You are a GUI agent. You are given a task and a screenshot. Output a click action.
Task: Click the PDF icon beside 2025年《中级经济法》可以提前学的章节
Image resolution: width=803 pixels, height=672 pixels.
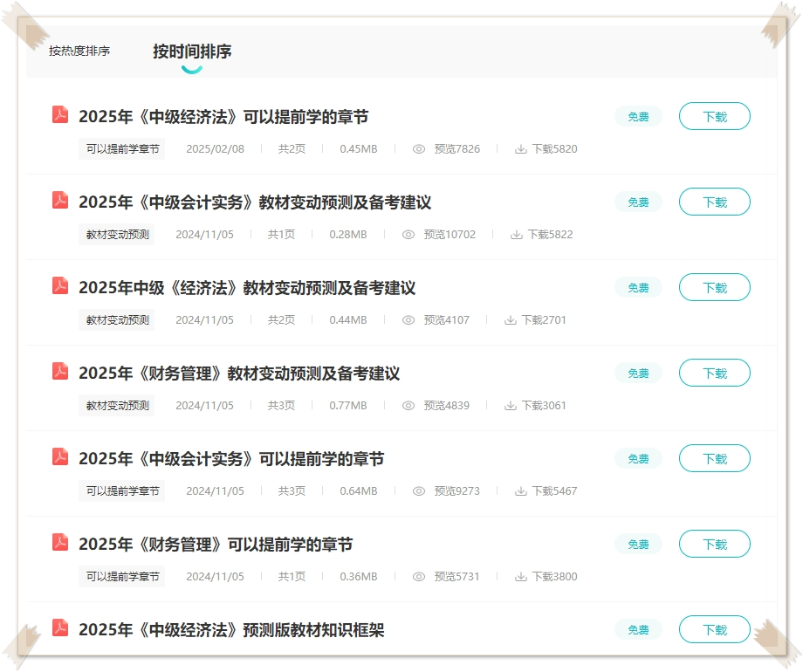pyautogui.click(x=58, y=114)
